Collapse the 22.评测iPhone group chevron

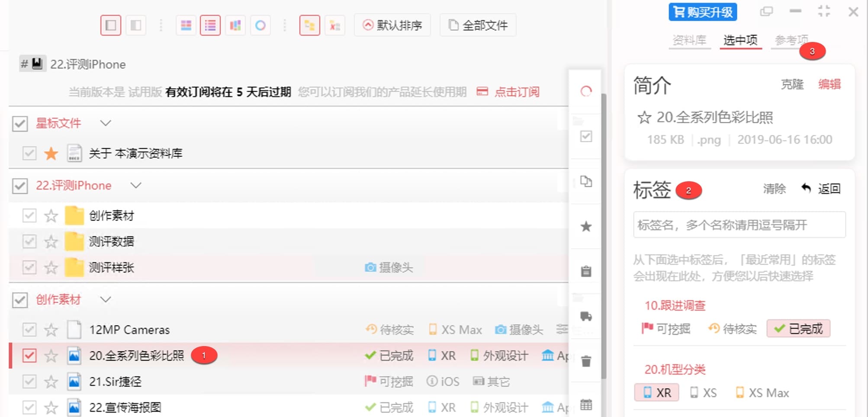(136, 186)
